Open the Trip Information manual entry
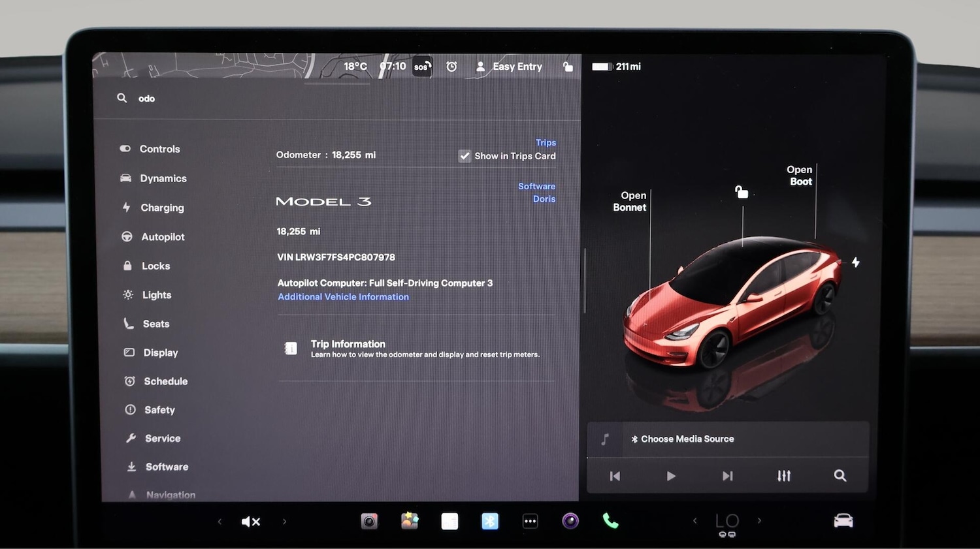 [416, 349]
